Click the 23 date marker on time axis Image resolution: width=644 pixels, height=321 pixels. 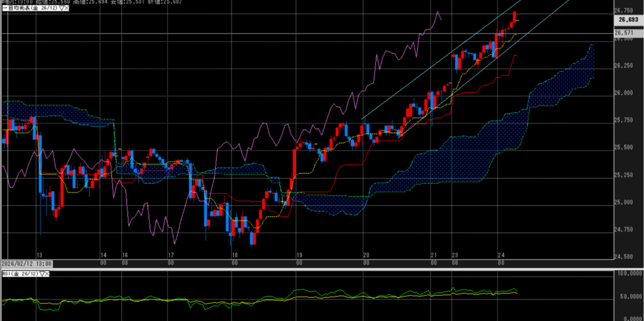(x=454, y=255)
